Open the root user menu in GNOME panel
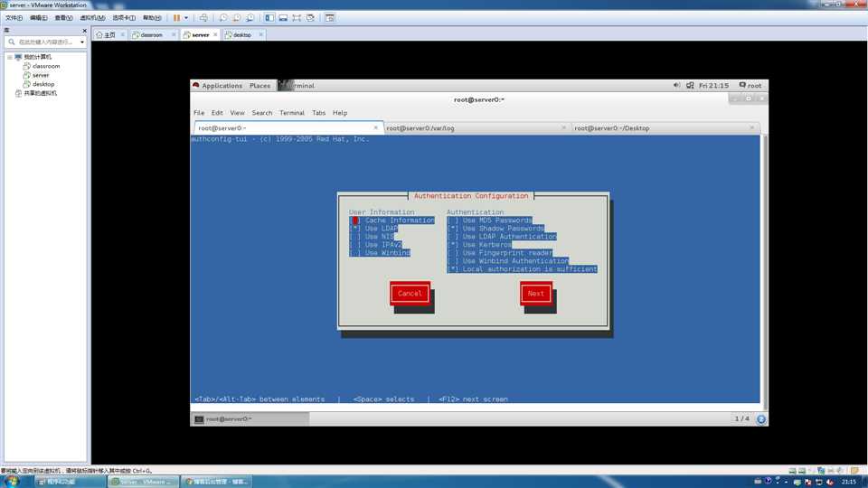Screen dimensions: 868x488 [x=750, y=86]
